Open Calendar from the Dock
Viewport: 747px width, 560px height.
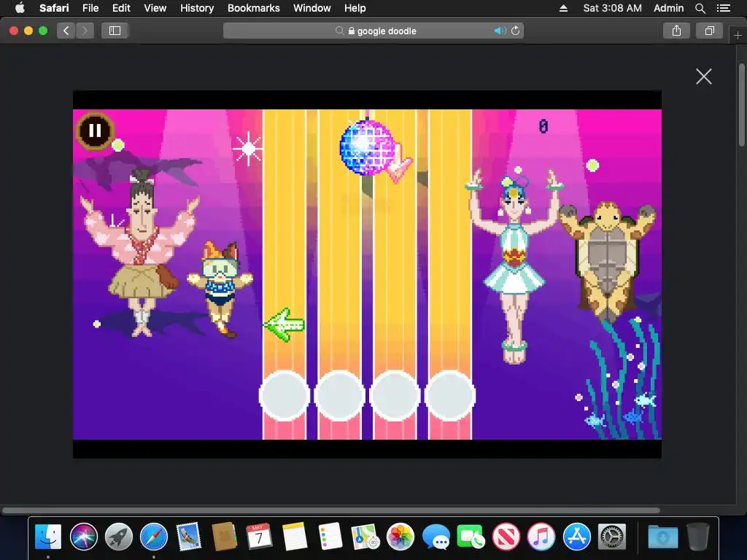[x=259, y=537]
